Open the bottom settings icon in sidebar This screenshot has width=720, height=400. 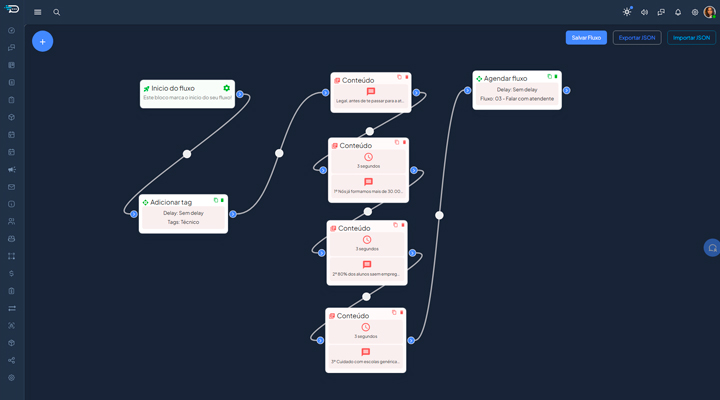(11, 377)
